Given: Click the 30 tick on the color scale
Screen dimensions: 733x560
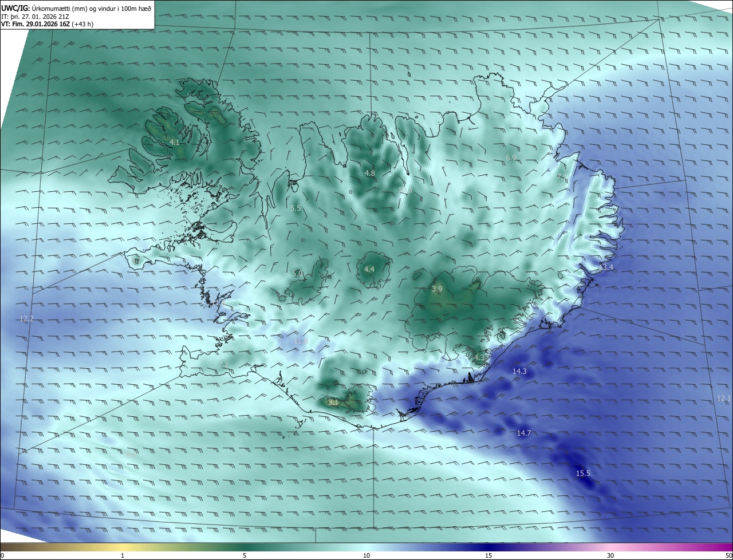Looking at the screenshot, I should [x=610, y=555].
